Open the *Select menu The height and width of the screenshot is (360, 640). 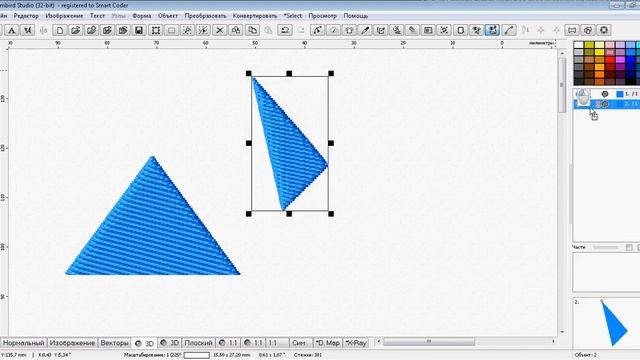[293, 16]
